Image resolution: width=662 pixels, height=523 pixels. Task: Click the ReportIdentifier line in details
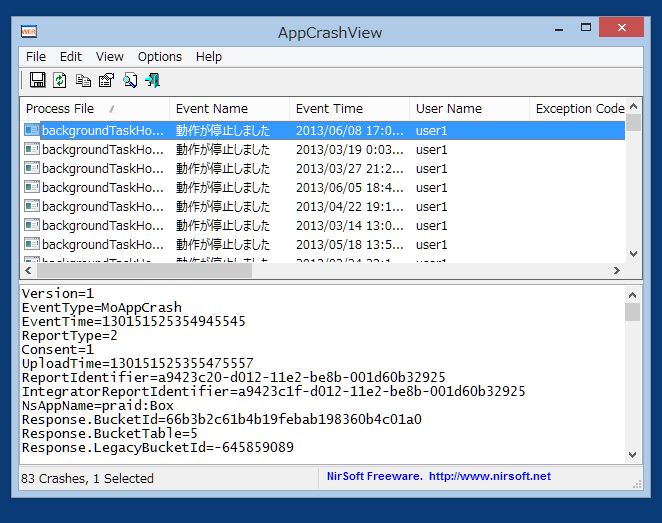233,377
